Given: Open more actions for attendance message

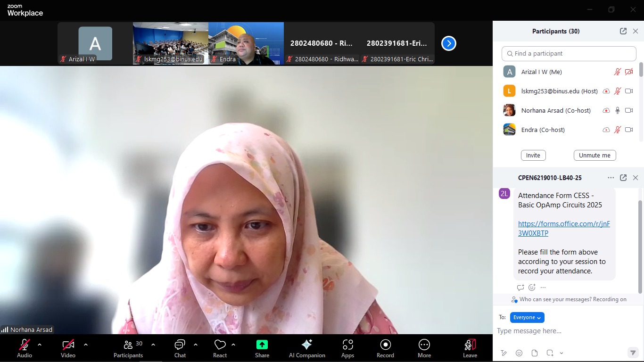Looking at the screenshot, I should pos(543,288).
